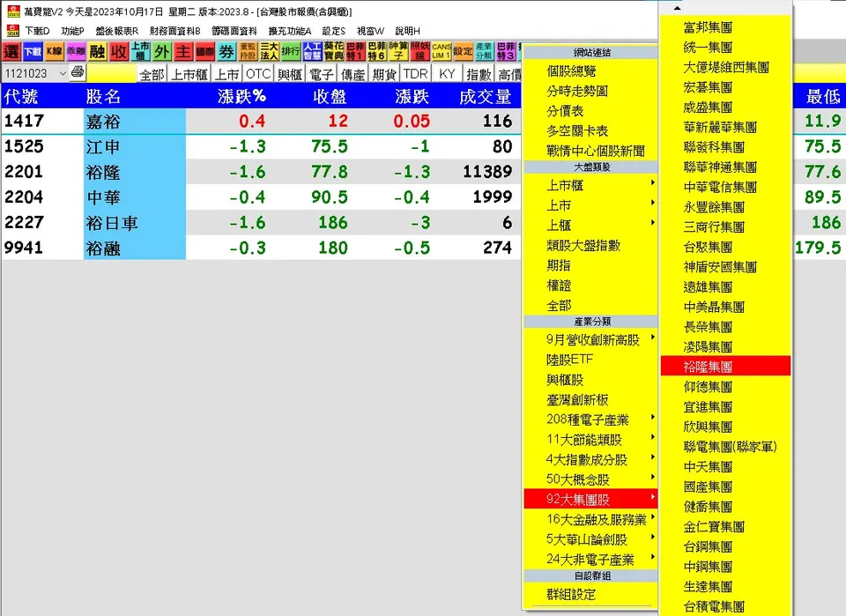Click the teal 券 icon
846x616 pixels.
point(226,52)
